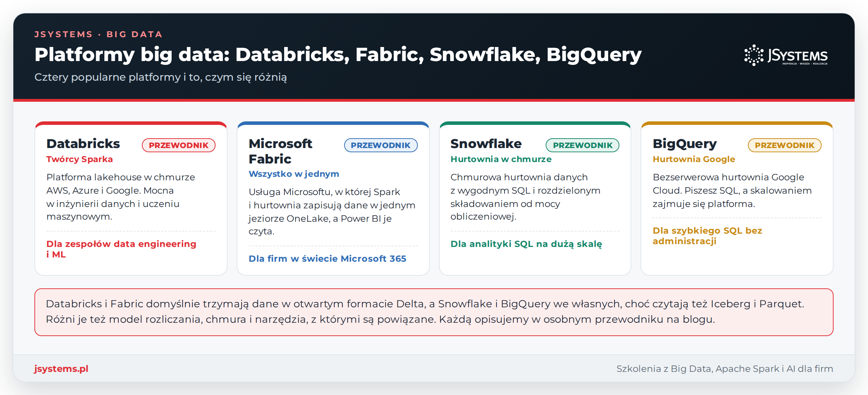Click the Databricks description about lakehouse
Screen dimensions: 868x395
tap(120, 197)
